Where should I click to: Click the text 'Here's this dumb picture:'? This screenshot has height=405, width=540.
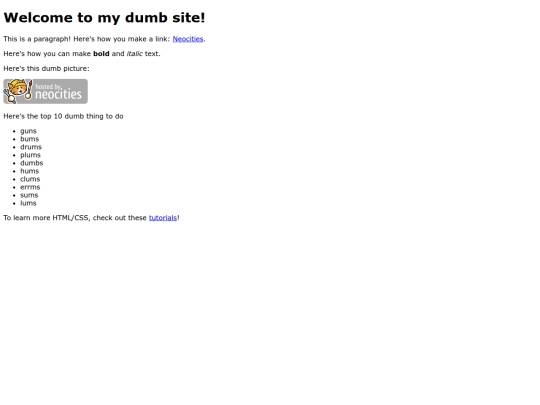pyautogui.click(x=46, y=69)
